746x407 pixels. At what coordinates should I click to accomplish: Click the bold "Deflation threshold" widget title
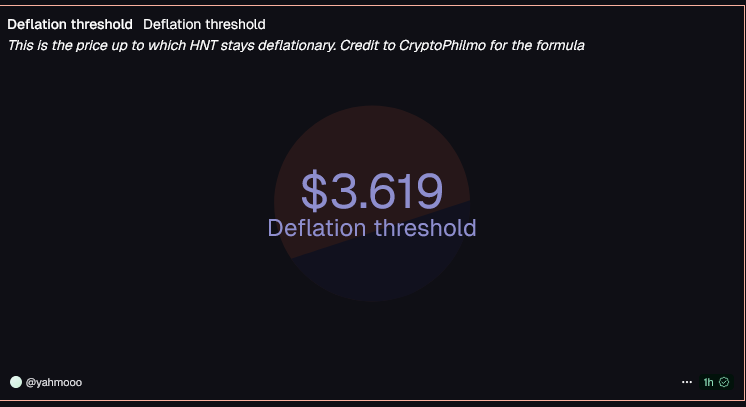coord(70,24)
